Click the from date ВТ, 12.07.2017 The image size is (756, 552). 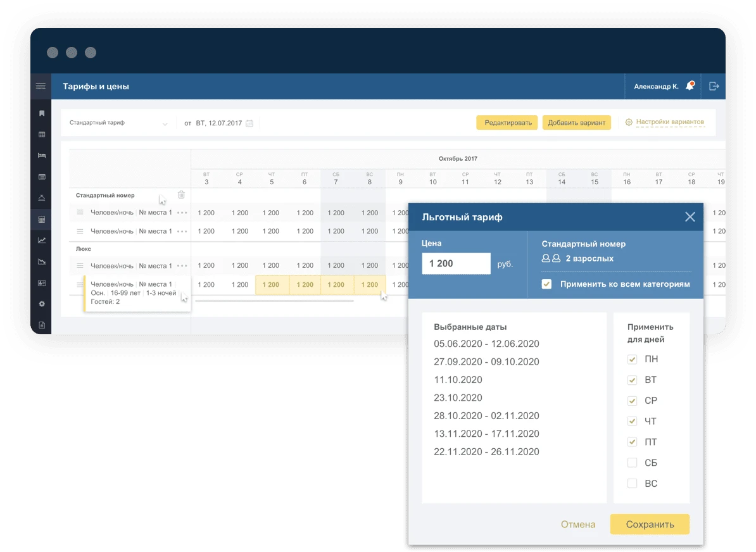click(219, 123)
